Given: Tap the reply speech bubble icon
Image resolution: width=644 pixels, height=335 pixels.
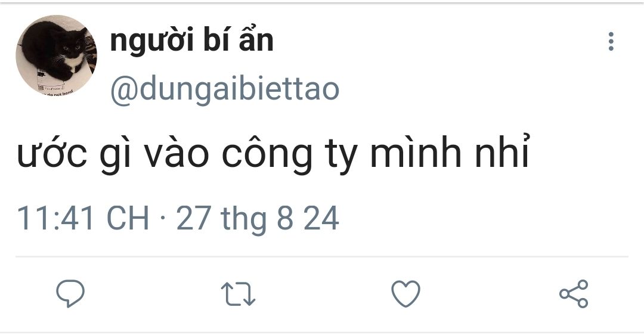Looking at the screenshot, I should tap(70, 293).
